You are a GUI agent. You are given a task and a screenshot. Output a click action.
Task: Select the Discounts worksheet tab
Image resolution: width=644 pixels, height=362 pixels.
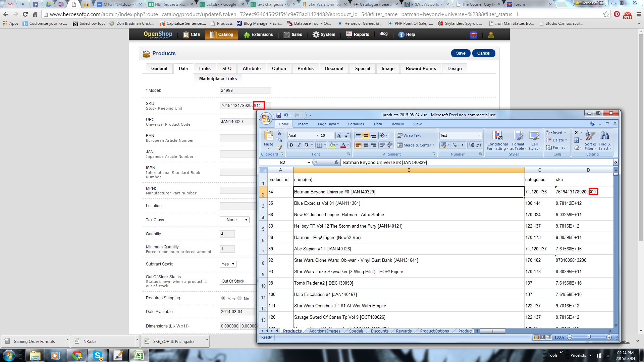pyautogui.click(x=379, y=331)
